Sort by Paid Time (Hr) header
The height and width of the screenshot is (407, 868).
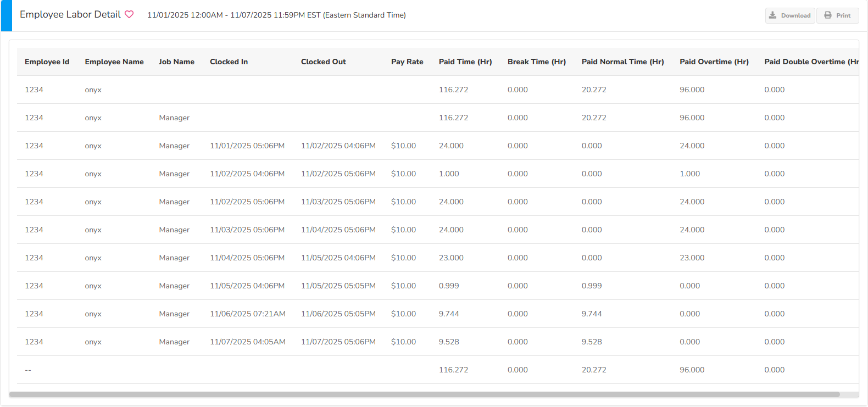click(x=465, y=62)
